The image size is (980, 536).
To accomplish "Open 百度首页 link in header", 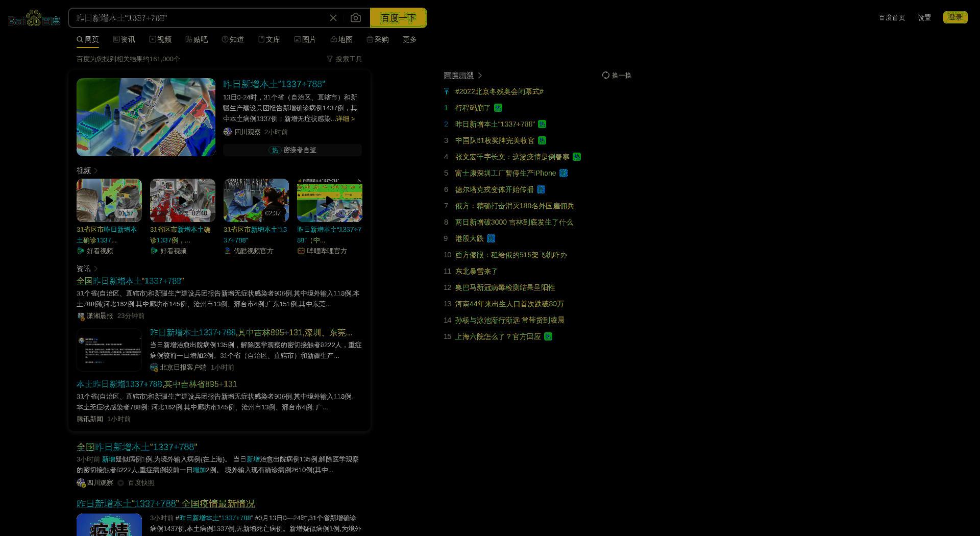I will pyautogui.click(x=892, y=17).
